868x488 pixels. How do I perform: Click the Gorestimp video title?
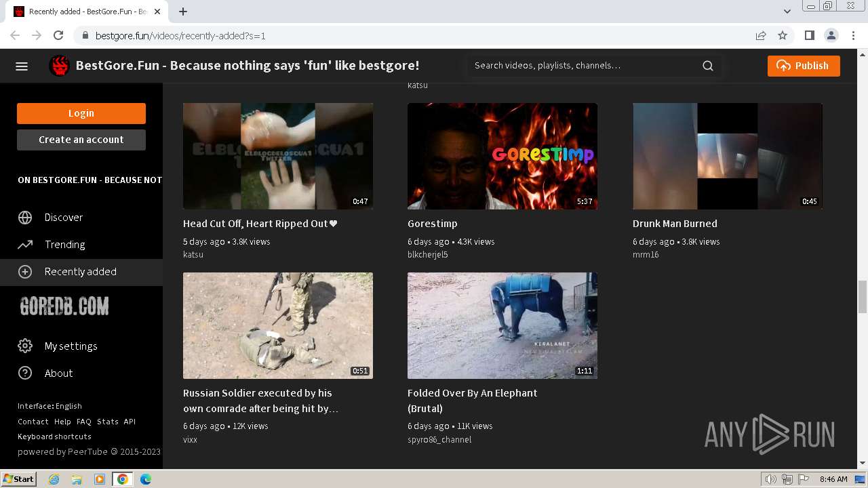433,224
